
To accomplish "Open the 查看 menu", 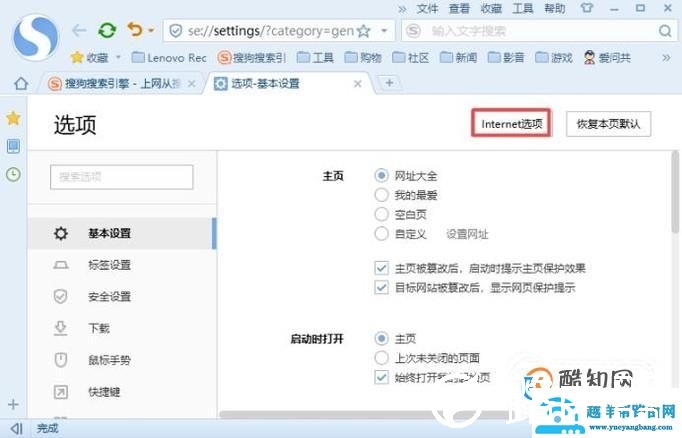I will [x=459, y=8].
